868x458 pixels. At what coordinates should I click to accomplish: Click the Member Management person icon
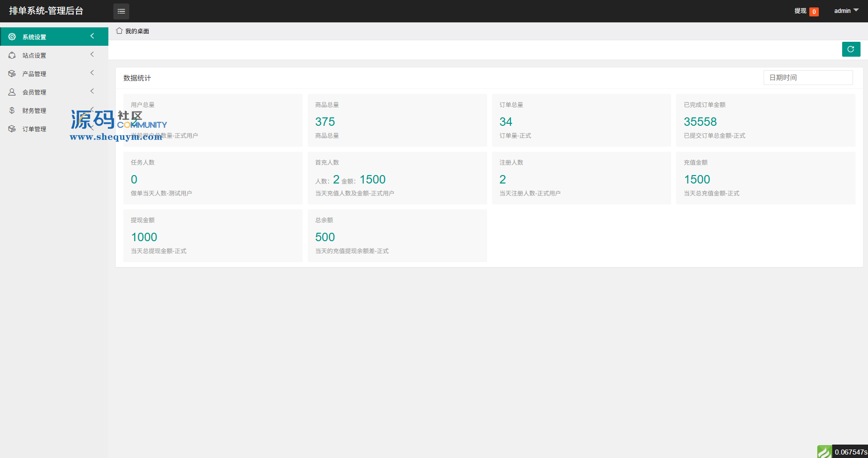click(x=12, y=92)
